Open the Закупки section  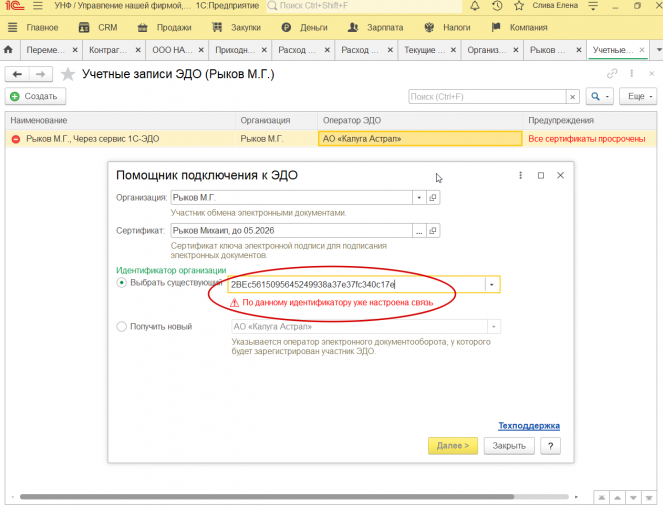[x=246, y=27]
